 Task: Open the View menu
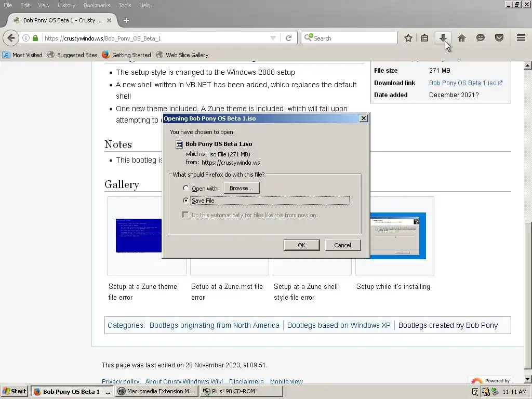pos(44,5)
